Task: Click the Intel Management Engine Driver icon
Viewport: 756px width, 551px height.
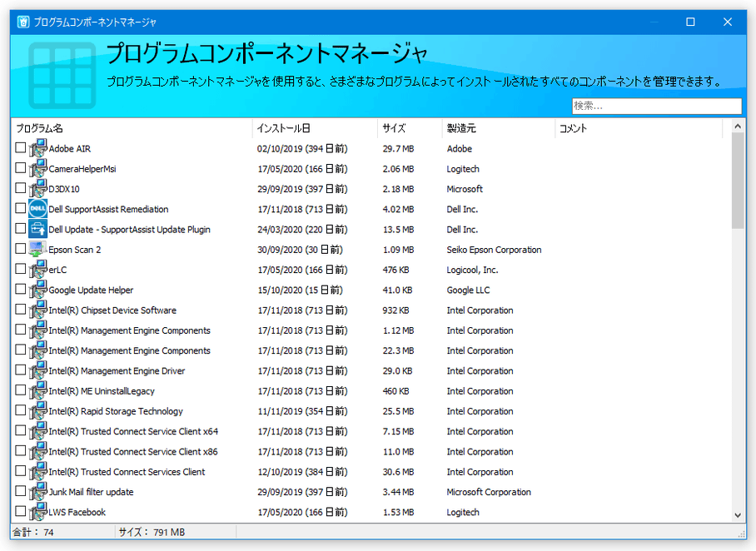Action: 37,370
